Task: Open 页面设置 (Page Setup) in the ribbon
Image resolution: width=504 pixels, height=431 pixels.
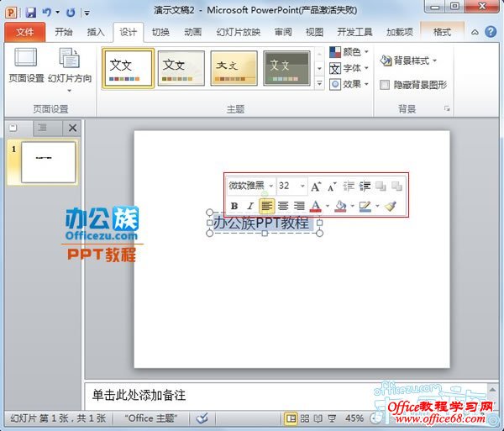Action: coord(26,66)
